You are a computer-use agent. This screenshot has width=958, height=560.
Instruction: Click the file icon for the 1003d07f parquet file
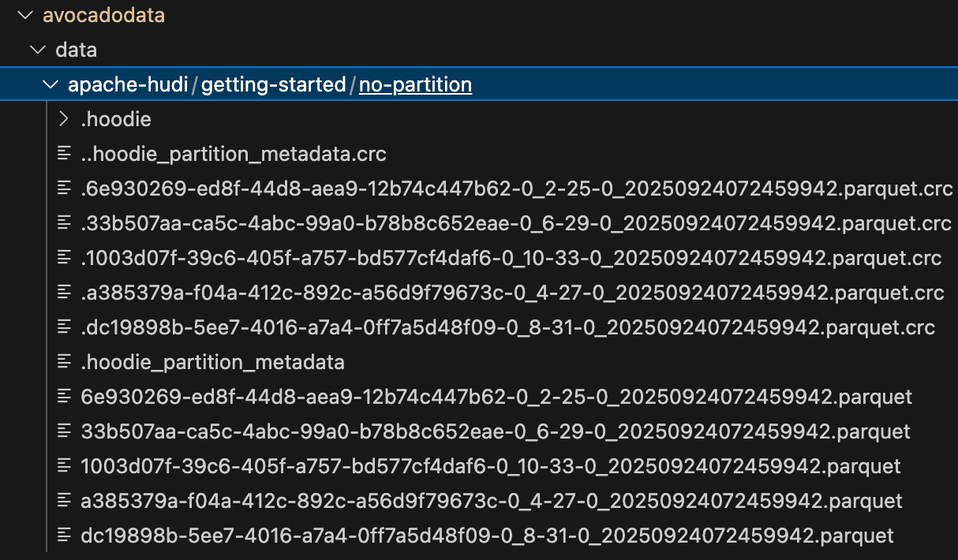click(x=64, y=466)
